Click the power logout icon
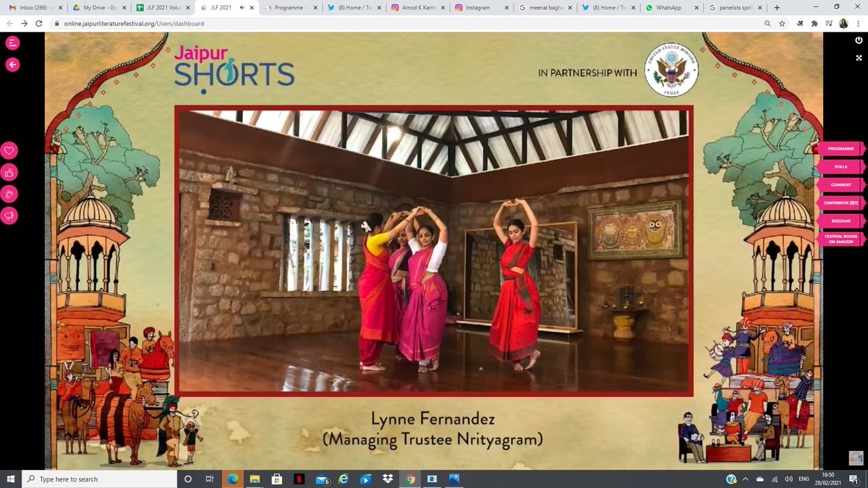The height and width of the screenshot is (488, 868). coord(859,40)
